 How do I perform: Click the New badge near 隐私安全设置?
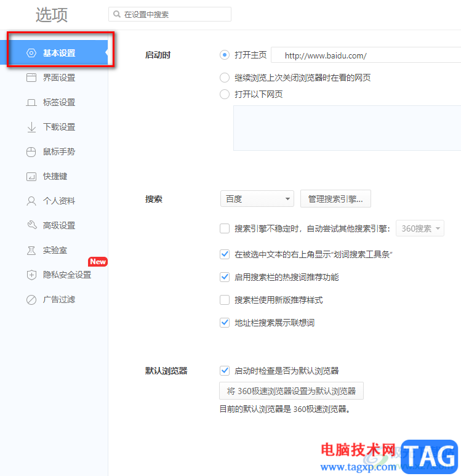pyautogui.click(x=98, y=262)
